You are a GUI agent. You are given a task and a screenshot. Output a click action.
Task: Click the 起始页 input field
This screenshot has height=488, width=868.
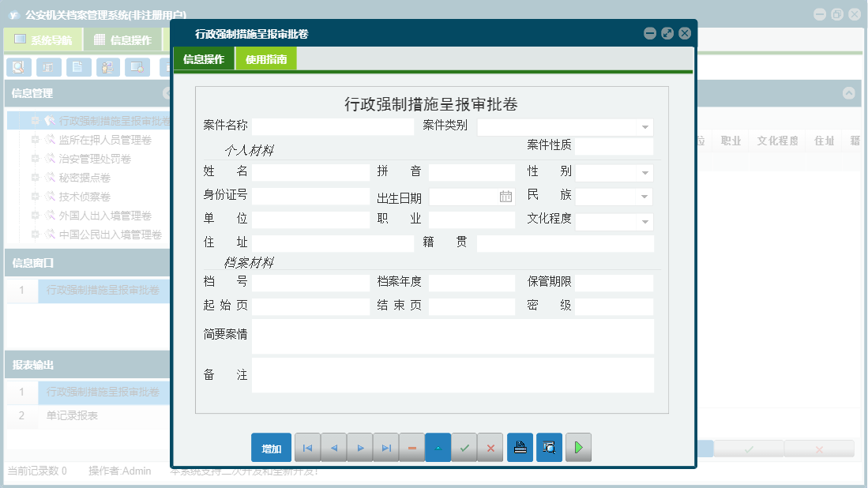310,306
